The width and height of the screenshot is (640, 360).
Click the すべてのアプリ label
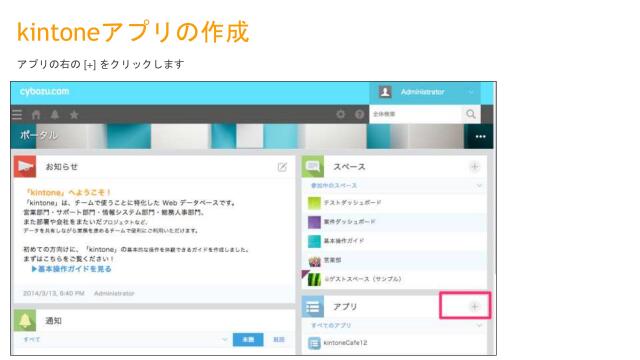331,325
